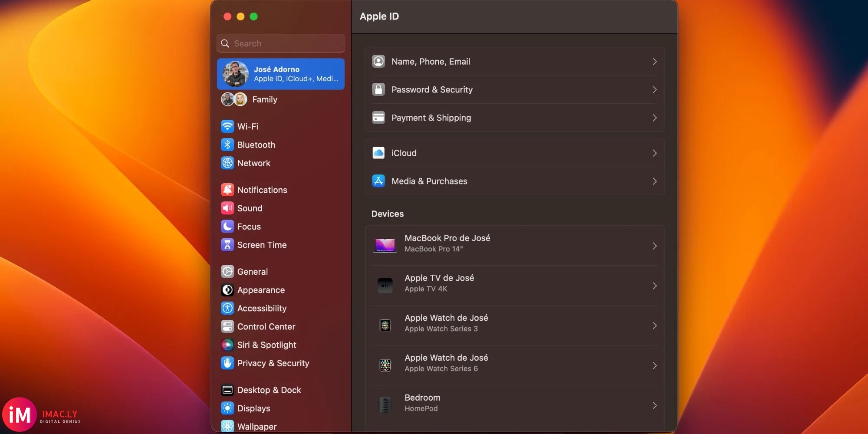Screen dimensions: 868x434
Task: Click the red close window button
Action: click(227, 16)
